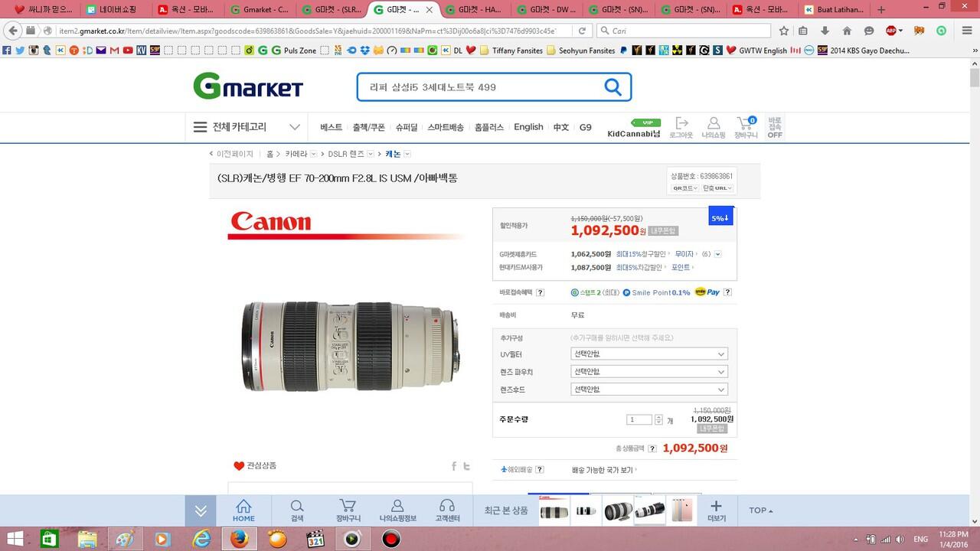Click the Gmarket search input field
The width and height of the screenshot is (980, 551).
pyautogui.click(x=479, y=87)
